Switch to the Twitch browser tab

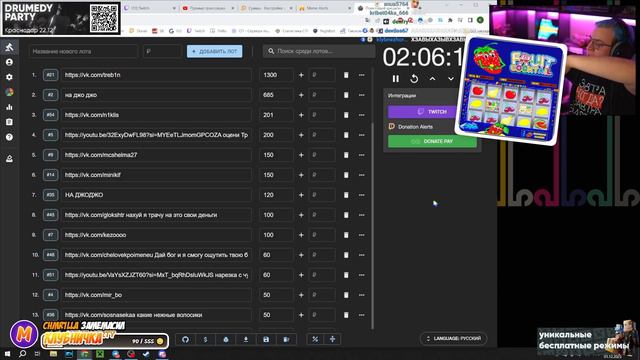tap(149, 8)
